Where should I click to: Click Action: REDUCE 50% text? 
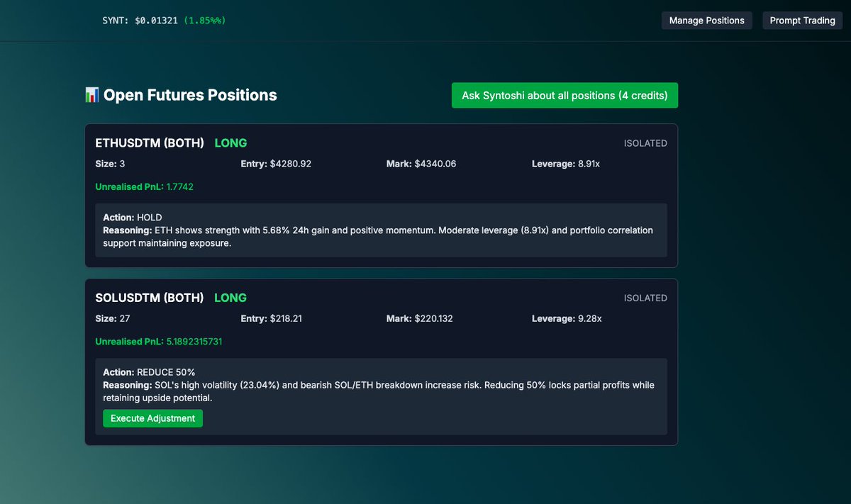[x=149, y=372]
